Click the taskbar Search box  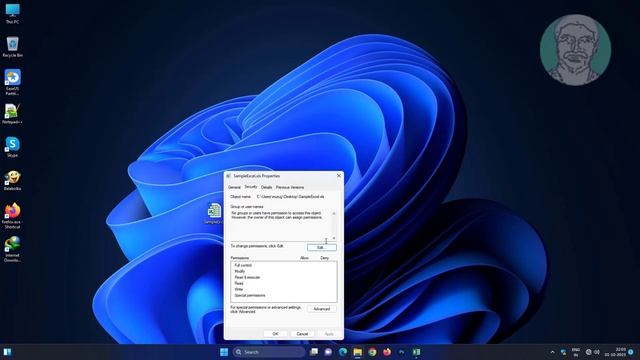(x=269, y=352)
